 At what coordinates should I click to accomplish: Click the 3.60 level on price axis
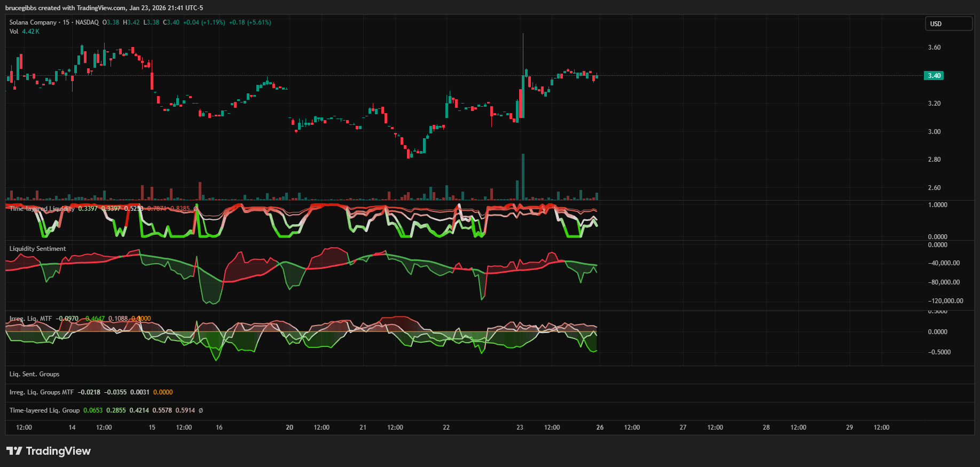[x=934, y=48]
